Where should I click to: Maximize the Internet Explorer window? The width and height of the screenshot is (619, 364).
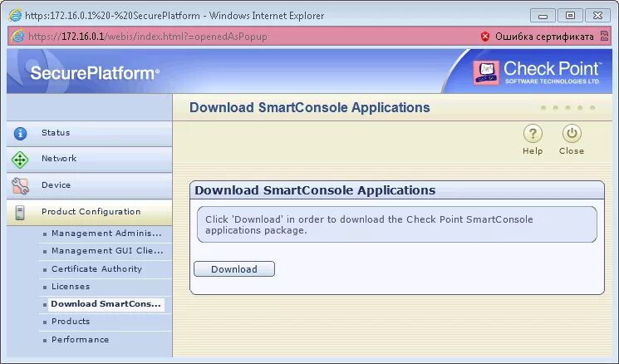click(x=570, y=16)
